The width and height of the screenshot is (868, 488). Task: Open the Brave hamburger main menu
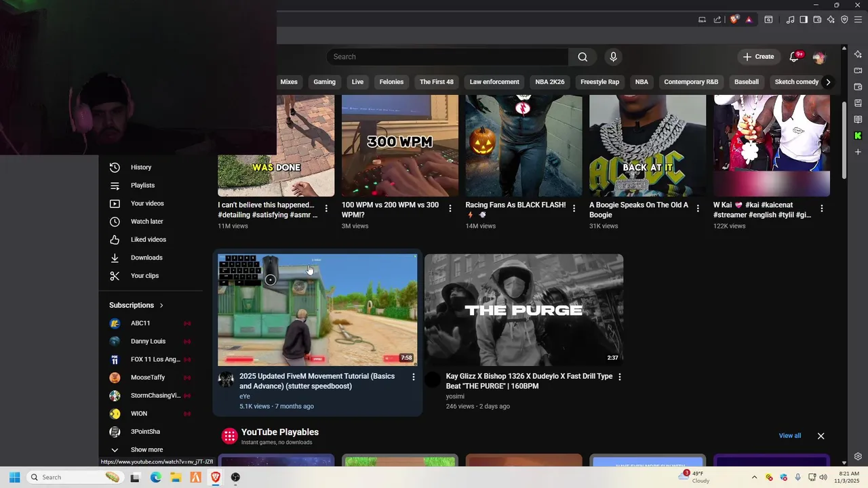tap(858, 20)
